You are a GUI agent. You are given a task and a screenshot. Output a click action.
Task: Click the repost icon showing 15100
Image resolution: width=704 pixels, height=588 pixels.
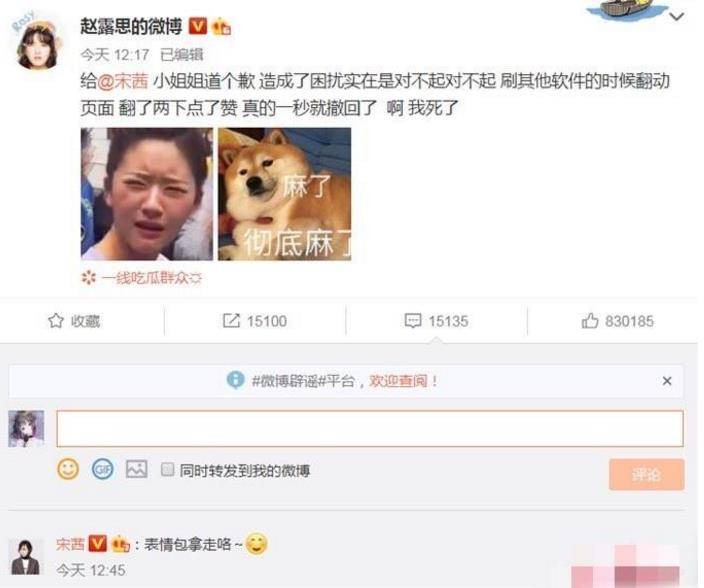click(x=231, y=320)
